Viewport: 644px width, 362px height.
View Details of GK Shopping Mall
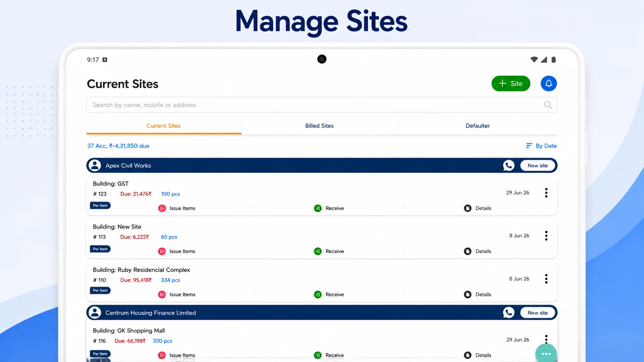coord(478,355)
